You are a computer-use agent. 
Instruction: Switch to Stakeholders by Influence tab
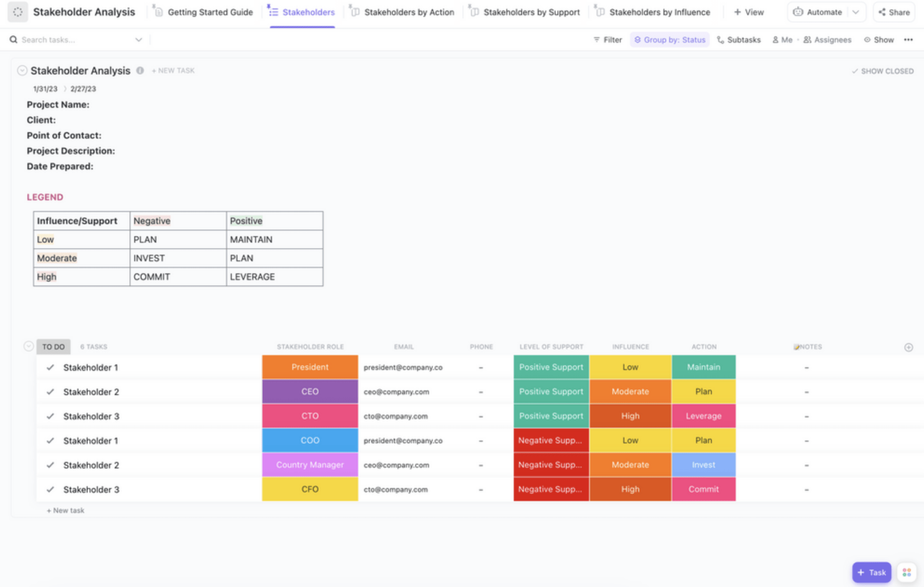[659, 12]
